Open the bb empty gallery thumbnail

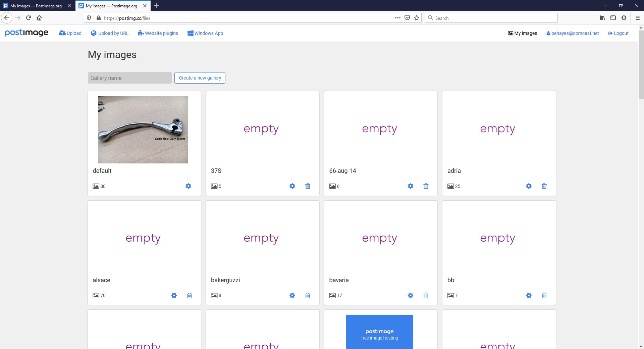(498, 238)
